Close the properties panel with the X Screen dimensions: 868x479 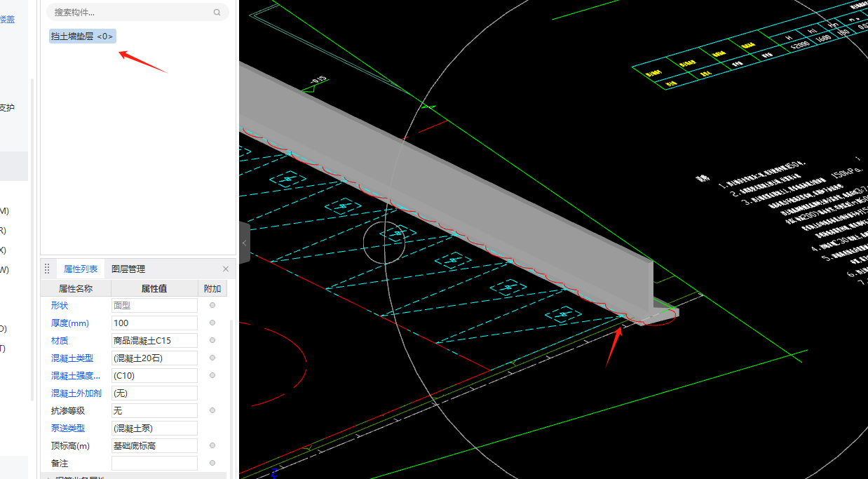(226, 269)
